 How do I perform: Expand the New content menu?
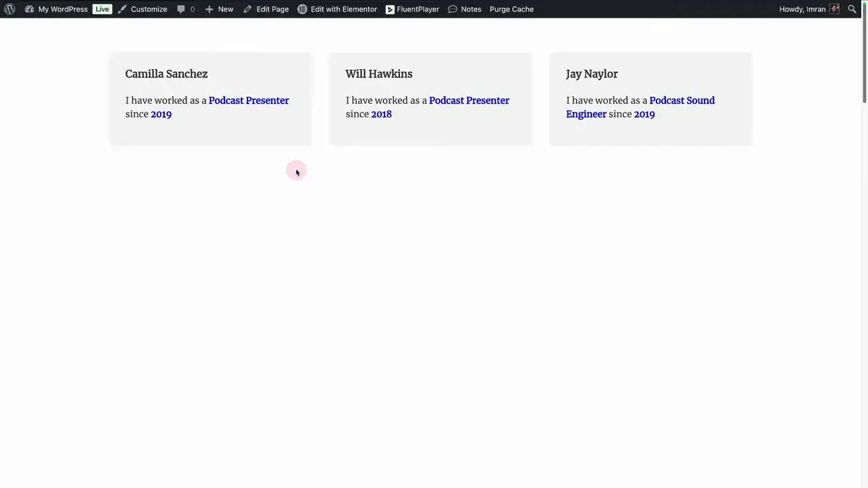point(219,9)
